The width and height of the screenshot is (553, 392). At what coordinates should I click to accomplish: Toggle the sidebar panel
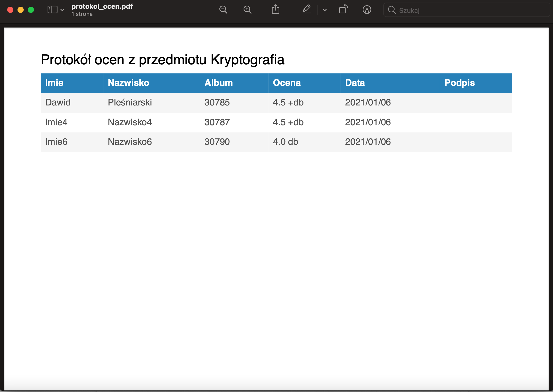(x=52, y=10)
